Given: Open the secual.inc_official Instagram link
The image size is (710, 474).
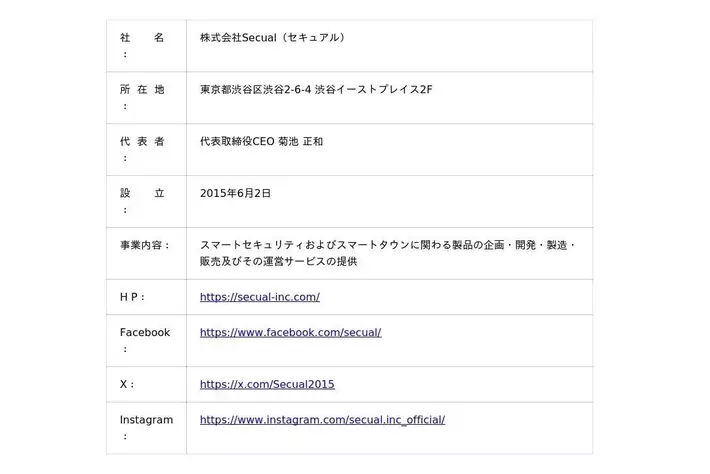Looking at the screenshot, I should pos(322,420).
